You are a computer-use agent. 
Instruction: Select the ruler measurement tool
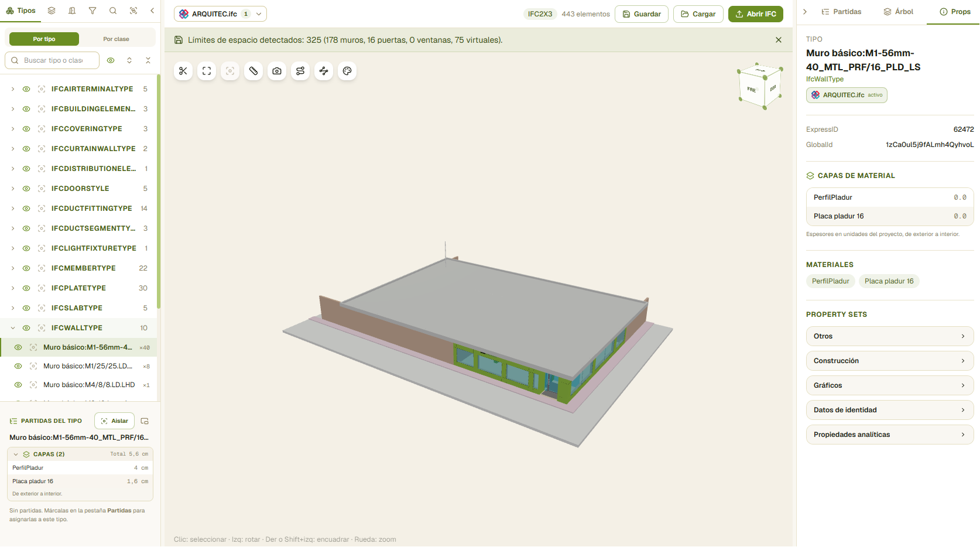point(253,71)
